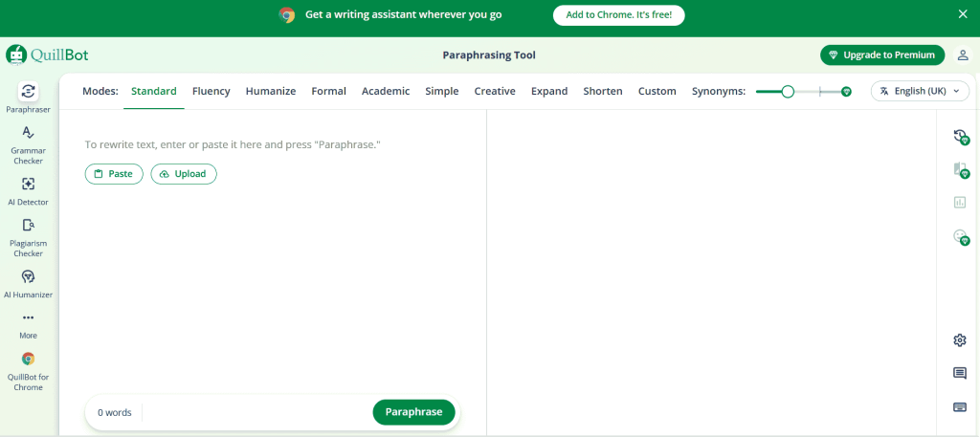Viewport: 980px width, 437px height.
Task: Select the Expand mode tab
Action: (549, 91)
